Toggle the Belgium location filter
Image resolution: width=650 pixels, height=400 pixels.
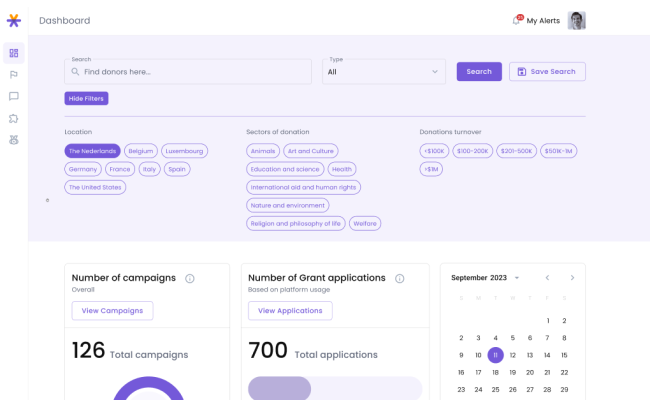pos(141,151)
